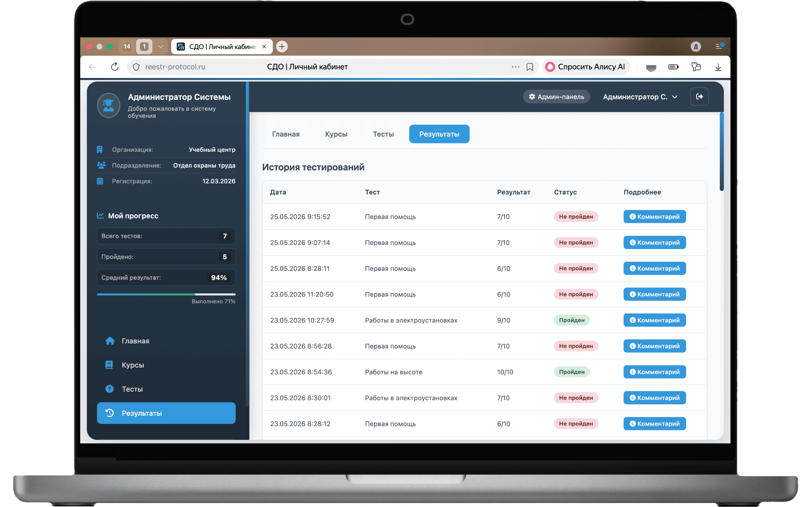The width and height of the screenshot is (812, 507).
Task: Open browser downloads via the download arrow icon
Action: click(718, 67)
